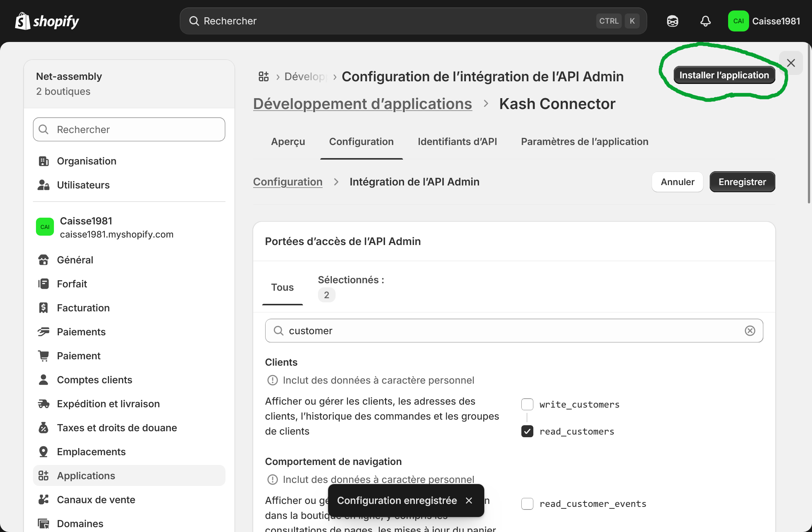Open the Caisse1981 account menu
The width and height of the screenshot is (812, 532).
(x=764, y=21)
